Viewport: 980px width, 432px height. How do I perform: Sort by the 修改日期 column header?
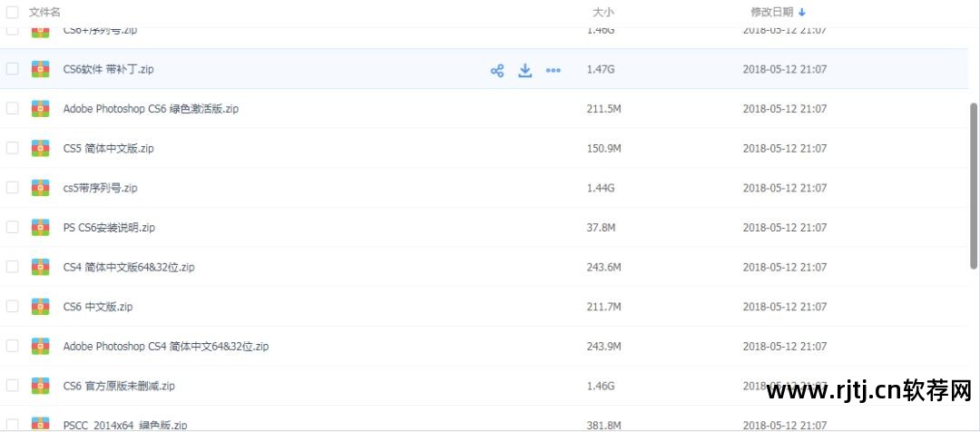(x=772, y=12)
